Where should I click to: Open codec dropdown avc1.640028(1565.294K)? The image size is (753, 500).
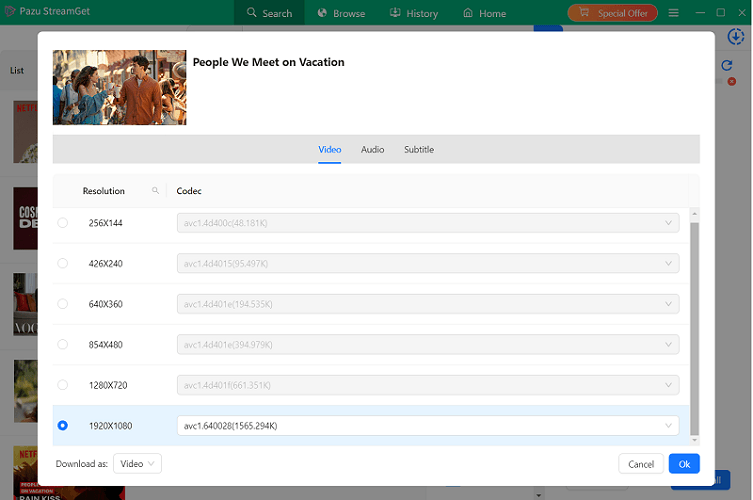pyautogui.click(x=428, y=426)
